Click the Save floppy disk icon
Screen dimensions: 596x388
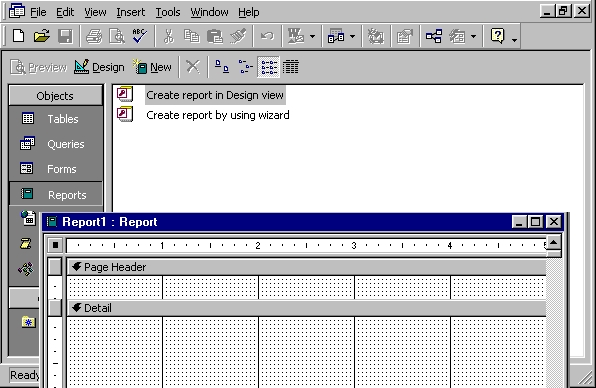65,36
